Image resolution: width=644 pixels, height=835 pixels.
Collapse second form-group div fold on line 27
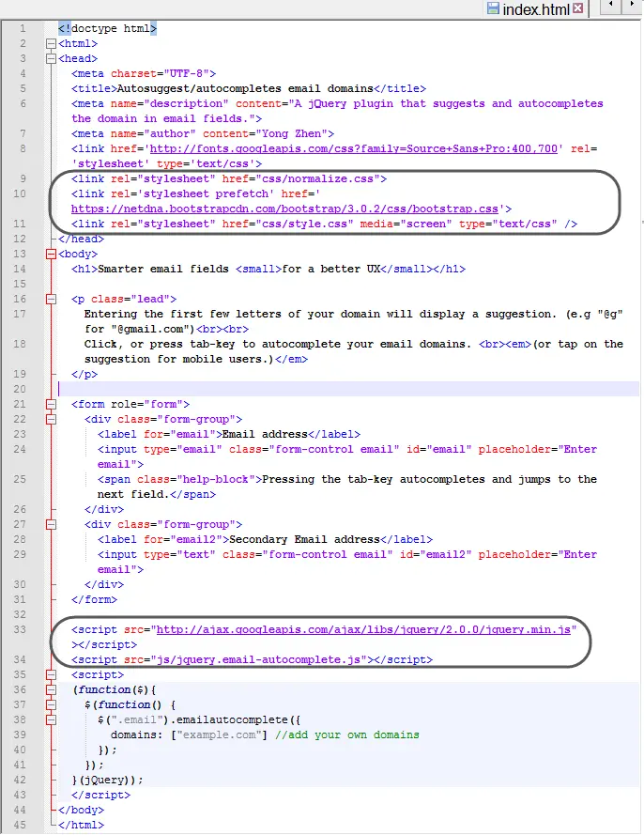tap(51, 524)
